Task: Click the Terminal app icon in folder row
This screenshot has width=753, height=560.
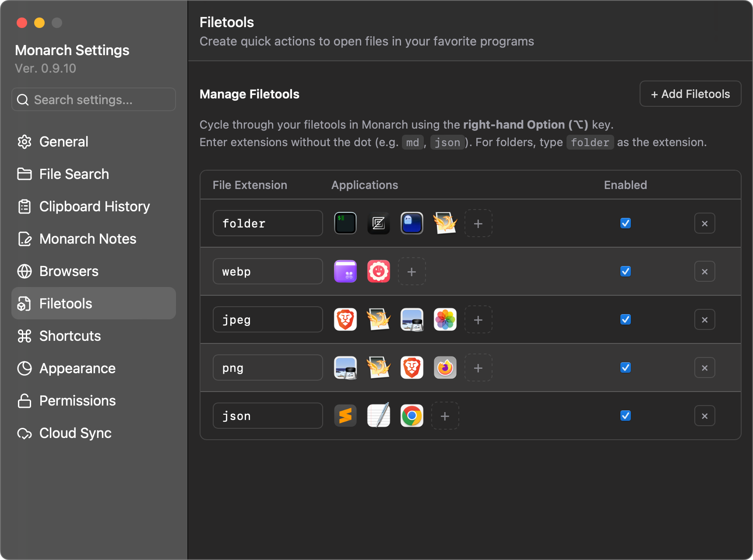Action: (345, 223)
